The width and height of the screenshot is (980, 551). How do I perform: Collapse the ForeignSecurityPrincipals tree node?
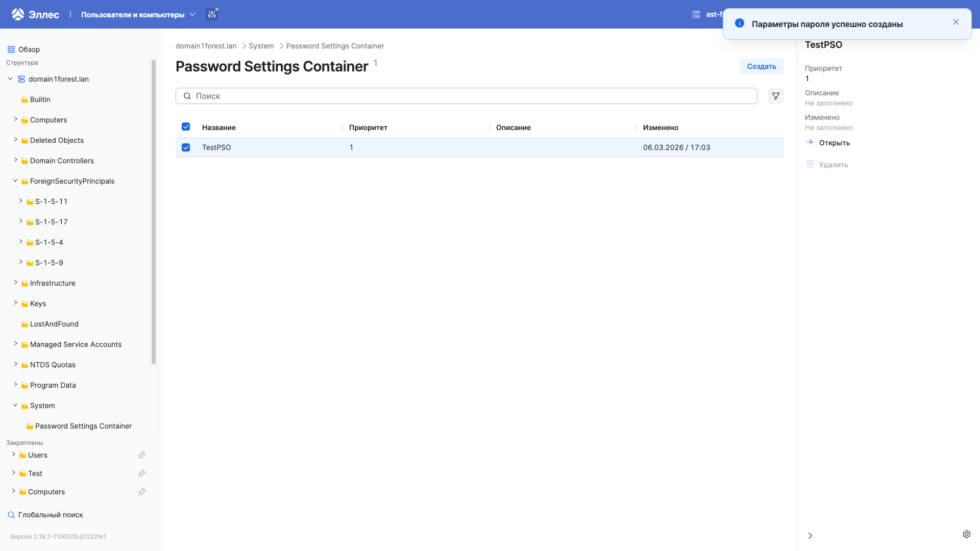pos(15,181)
